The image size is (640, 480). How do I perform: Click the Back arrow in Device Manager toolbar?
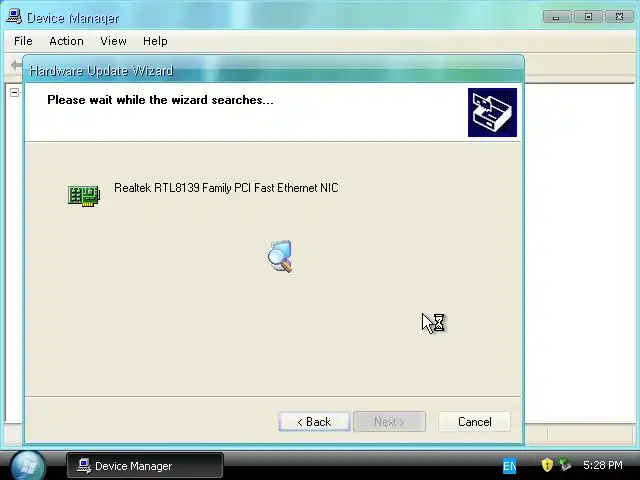coord(16,64)
